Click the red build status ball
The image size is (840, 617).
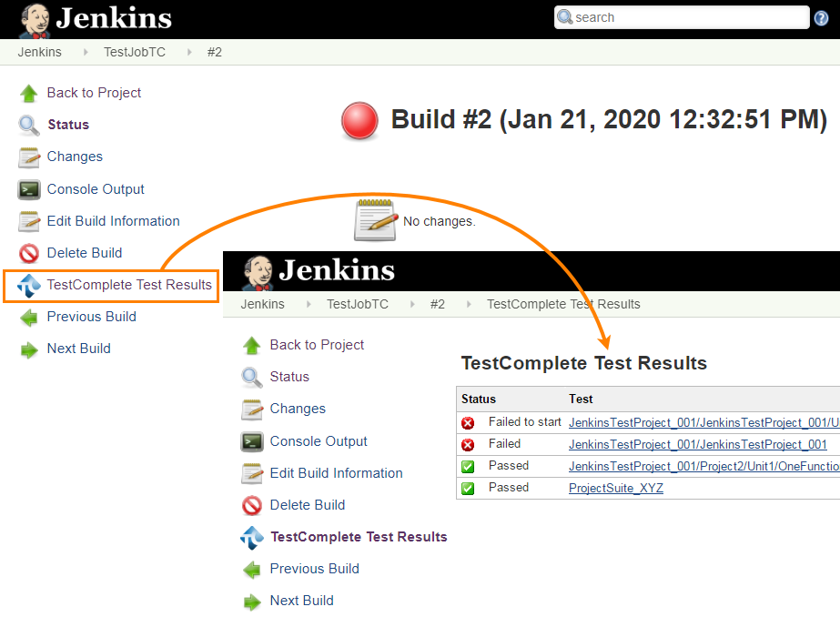click(359, 120)
